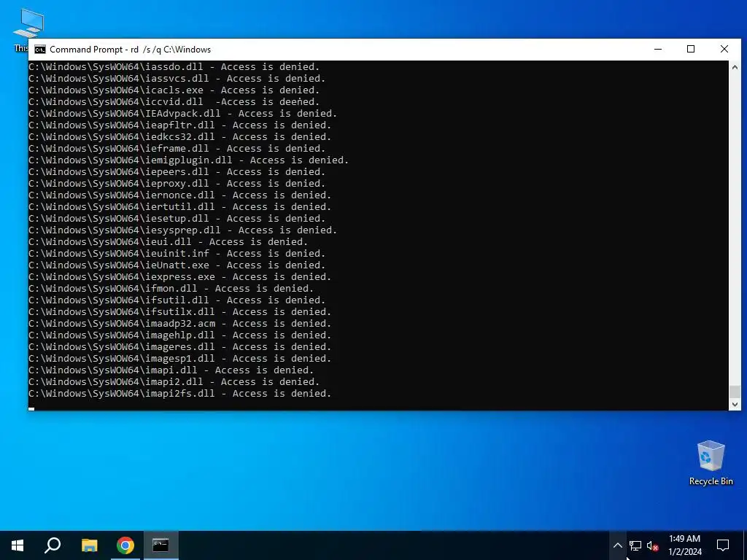
Task: Click Command Prompt title bar text
Action: coord(130,50)
